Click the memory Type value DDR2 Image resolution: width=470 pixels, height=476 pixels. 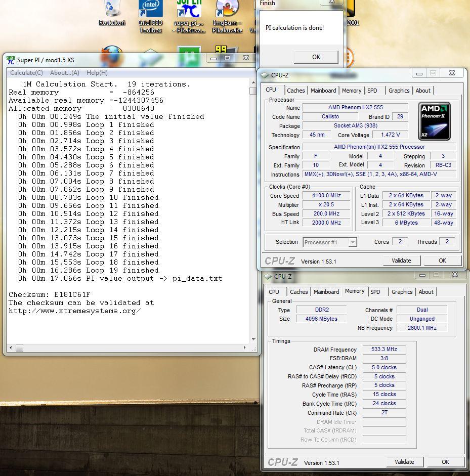(322, 310)
